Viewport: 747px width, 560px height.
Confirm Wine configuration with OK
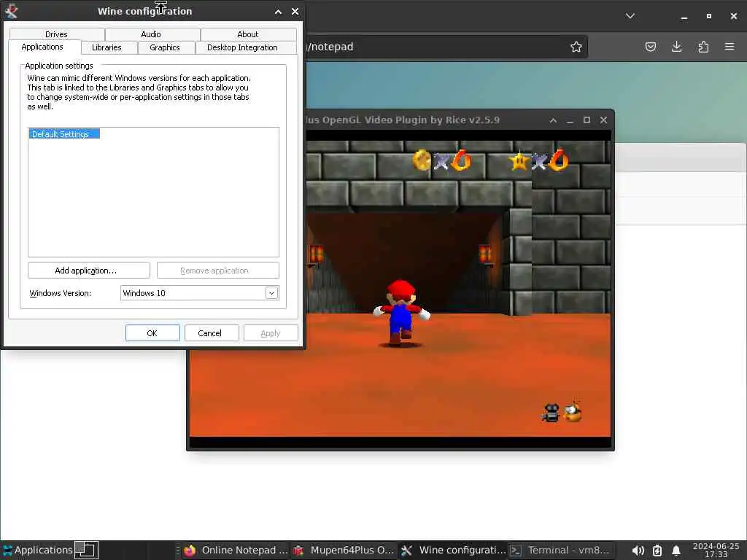click(152, 333)
